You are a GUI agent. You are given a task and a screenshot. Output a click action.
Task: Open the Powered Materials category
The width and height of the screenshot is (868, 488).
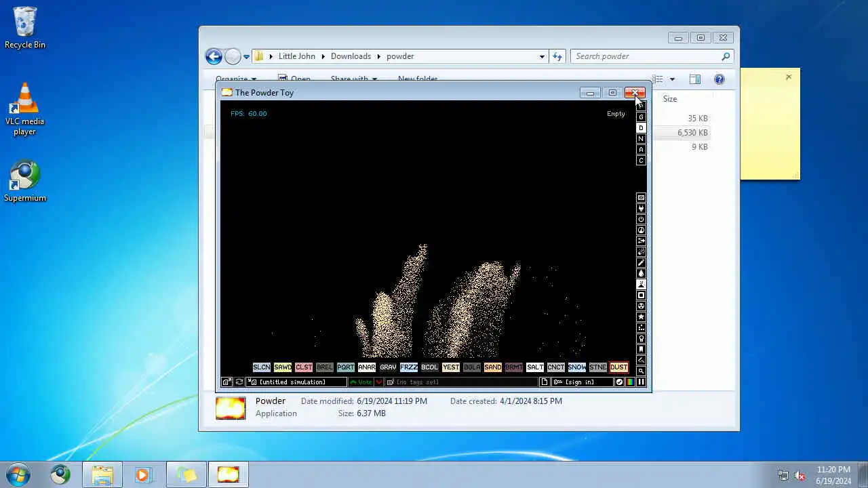point(641,220)
